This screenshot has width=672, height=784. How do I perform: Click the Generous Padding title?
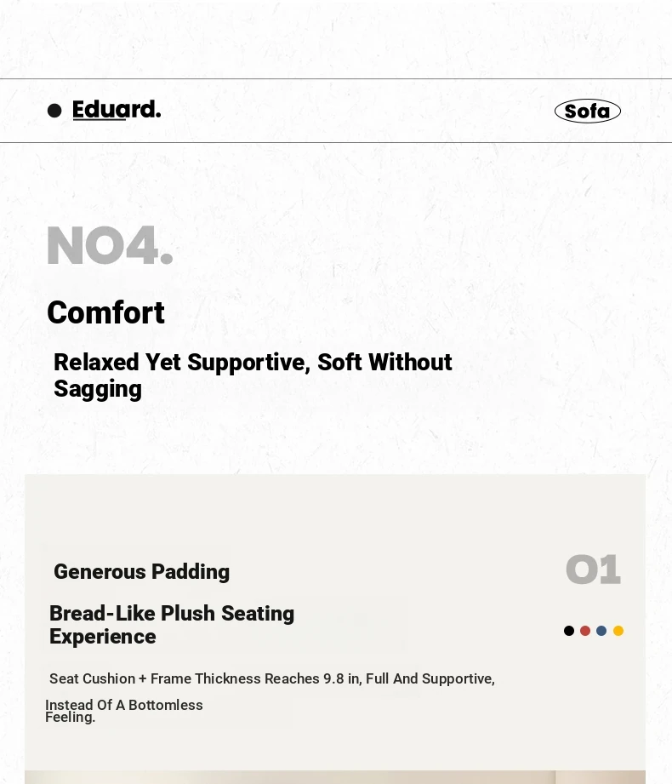141,571
